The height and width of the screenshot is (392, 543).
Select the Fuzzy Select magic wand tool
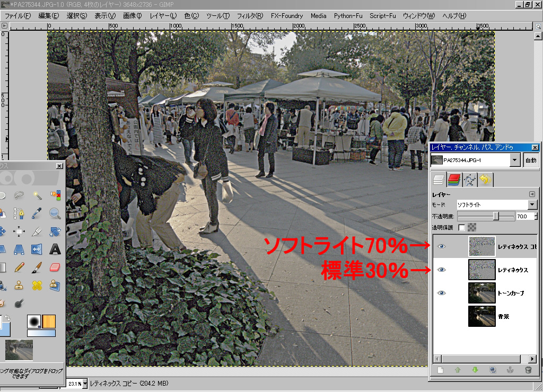tap(37, 195)
